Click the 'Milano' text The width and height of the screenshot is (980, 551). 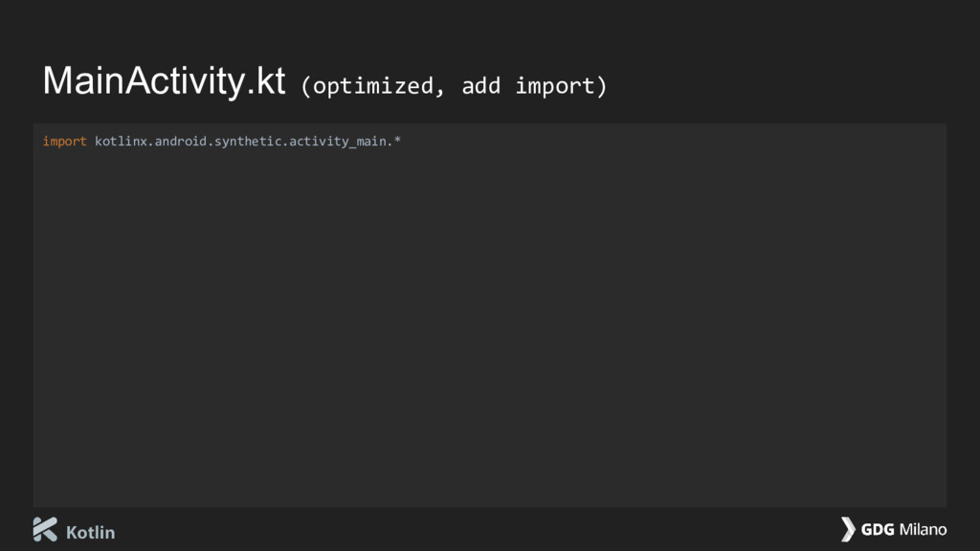coord(923,530)
